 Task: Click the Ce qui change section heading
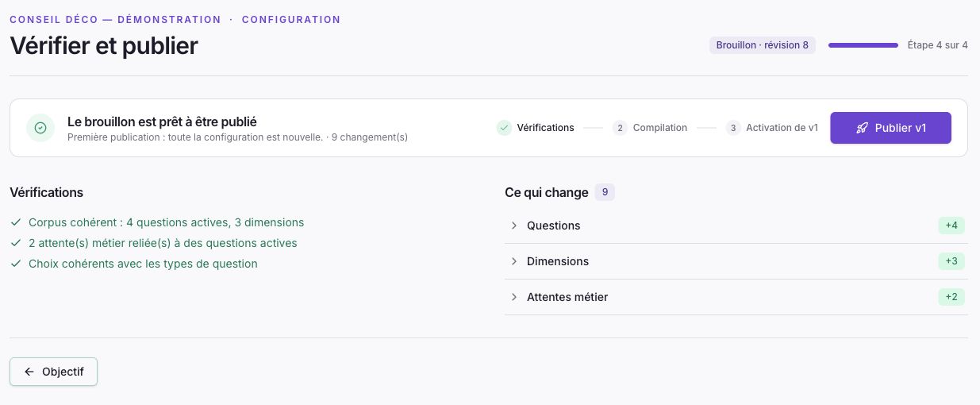tap(547, 192)
